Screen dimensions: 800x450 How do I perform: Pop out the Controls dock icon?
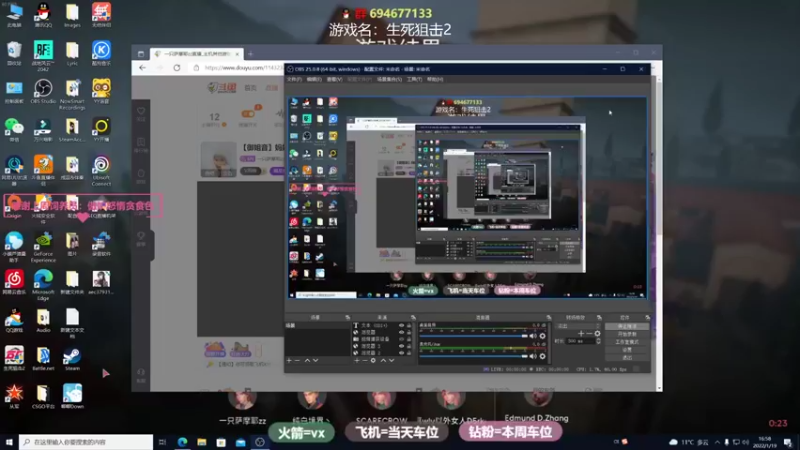647,317
